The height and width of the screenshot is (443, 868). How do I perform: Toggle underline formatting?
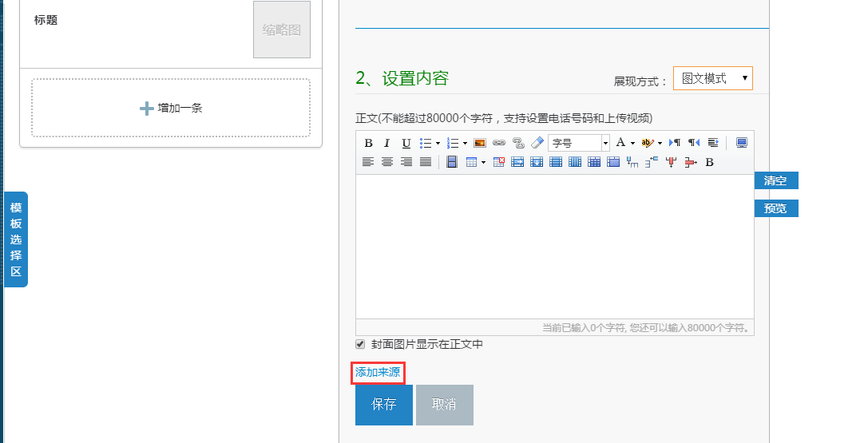coord(406,143)
